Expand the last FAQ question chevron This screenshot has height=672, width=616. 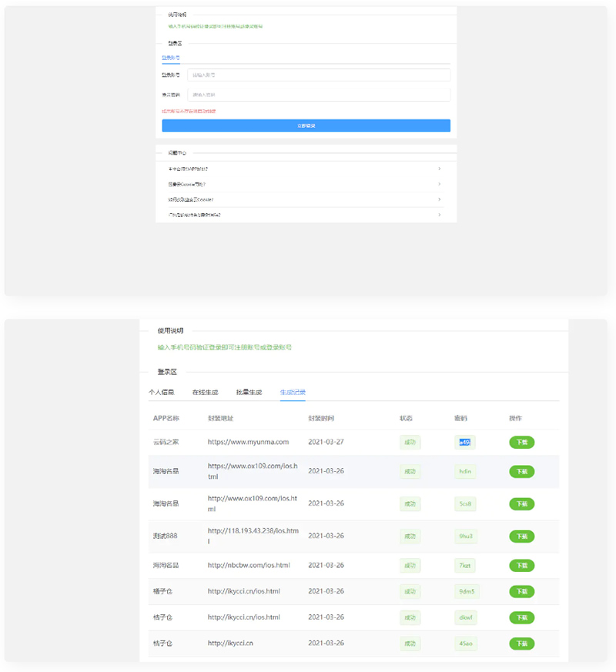[439, 215]
